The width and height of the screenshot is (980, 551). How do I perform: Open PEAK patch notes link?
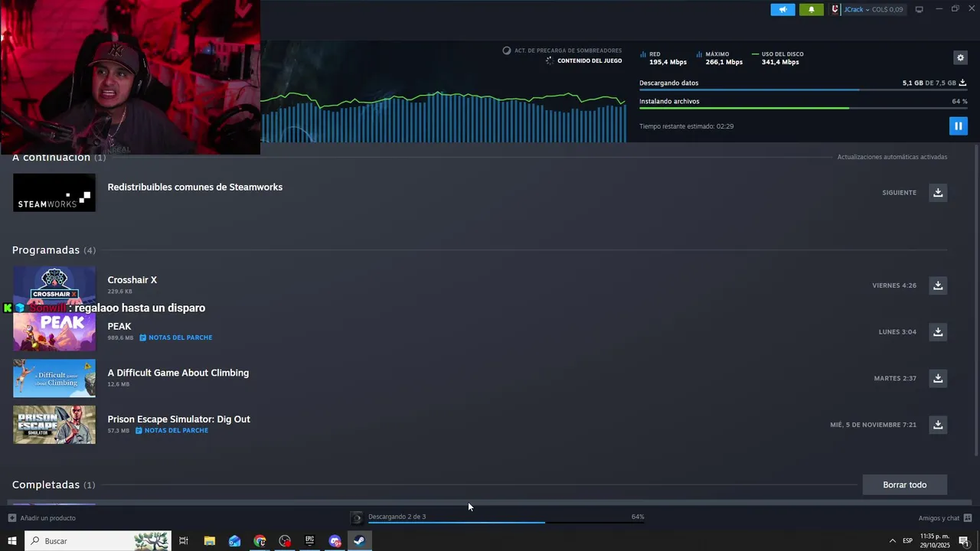176,337
